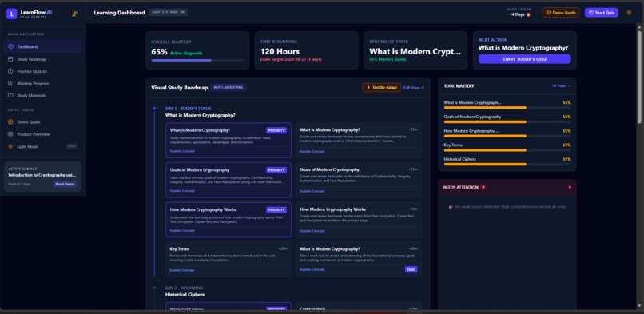The height and width of the screenshot is (314, 644).
Task: Click the '14 Days' streak text
Action: 517,14
